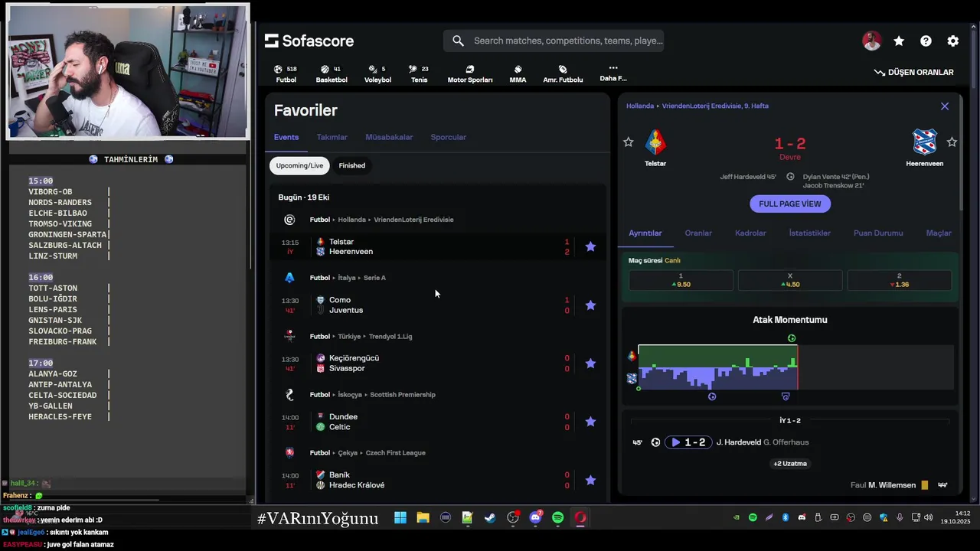Screen dimensions: 980x551
Task: Select the Basketbol sport icon
Action: click(x=332, y=73)
